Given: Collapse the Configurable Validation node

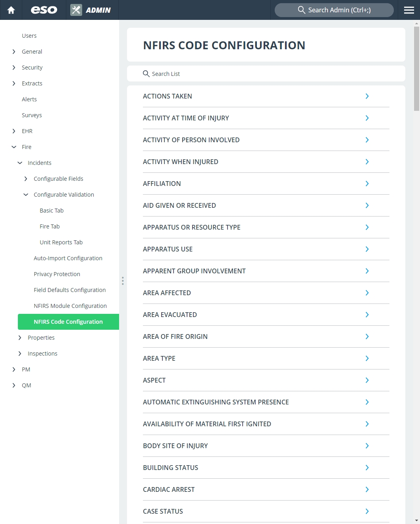Looking at the screenshot, I should pyautogui.click(x=26, y=195).
